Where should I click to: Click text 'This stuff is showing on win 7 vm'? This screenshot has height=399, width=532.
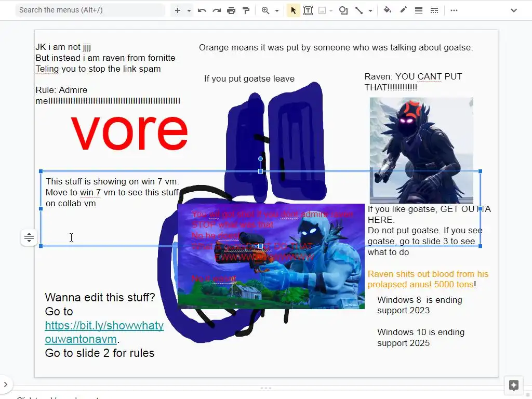pos(112,181)
